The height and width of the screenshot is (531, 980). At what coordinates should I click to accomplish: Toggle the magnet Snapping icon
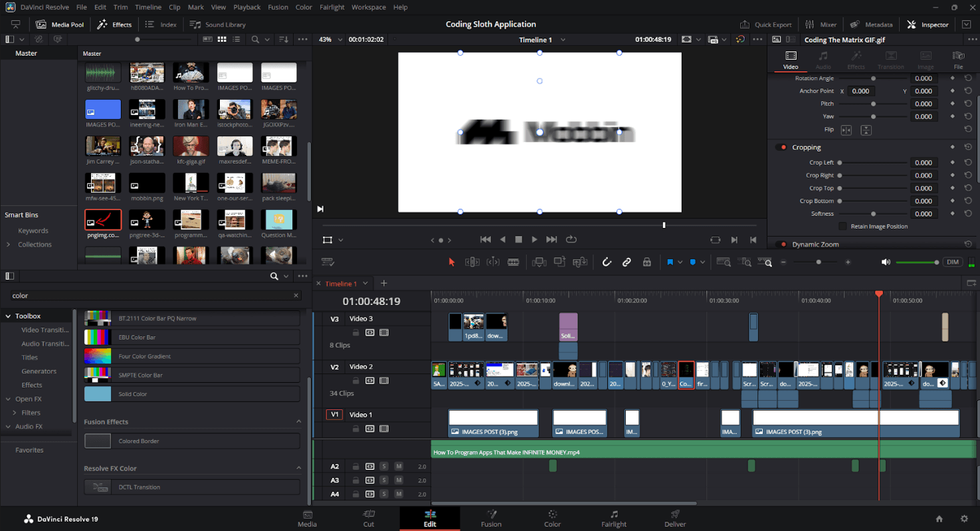click(607, 262)
